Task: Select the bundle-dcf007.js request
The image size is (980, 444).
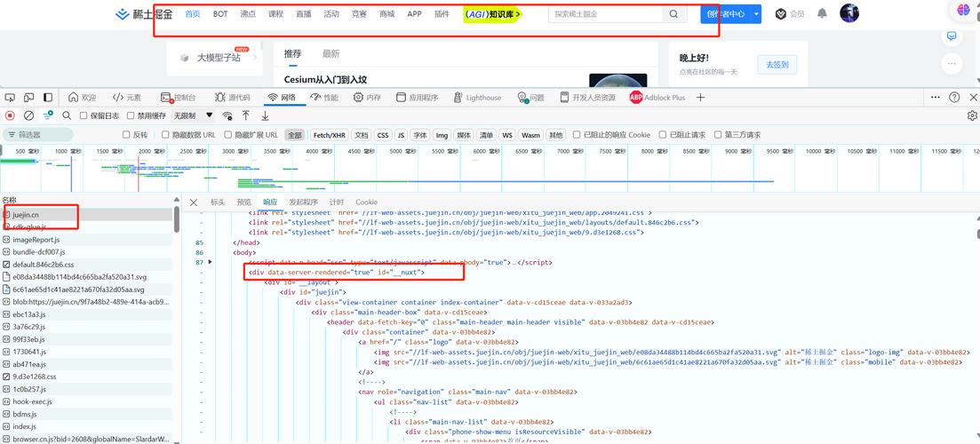Action: pos(86,251)
